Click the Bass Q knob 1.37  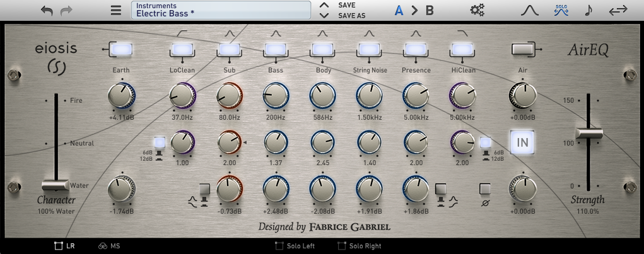click(x=276, y=142)
